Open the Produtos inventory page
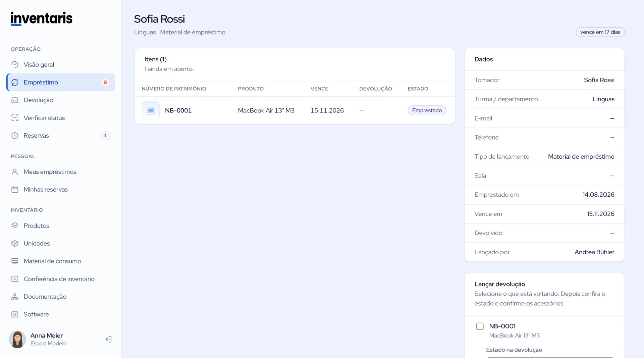Screen dimensions: 644x358 [61, 225]
